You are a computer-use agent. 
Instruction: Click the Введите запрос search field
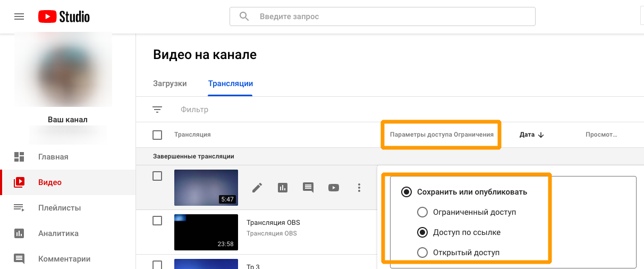[x=393, y=16]
